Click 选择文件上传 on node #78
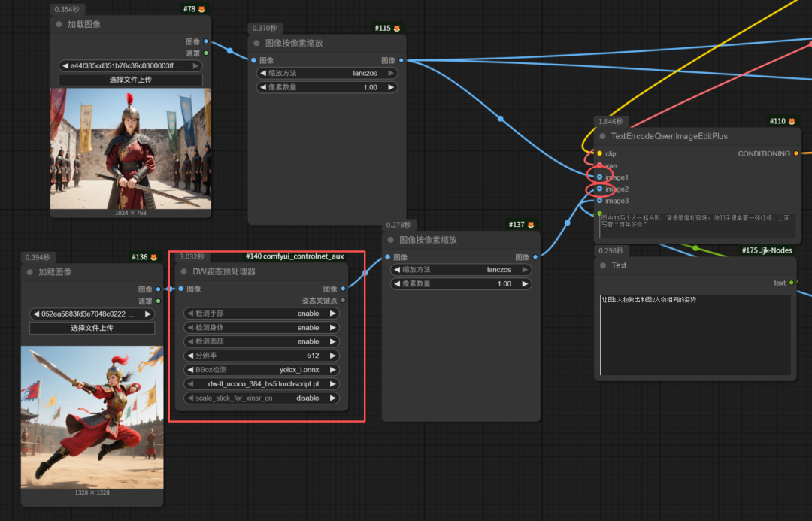 pos(131,80)
